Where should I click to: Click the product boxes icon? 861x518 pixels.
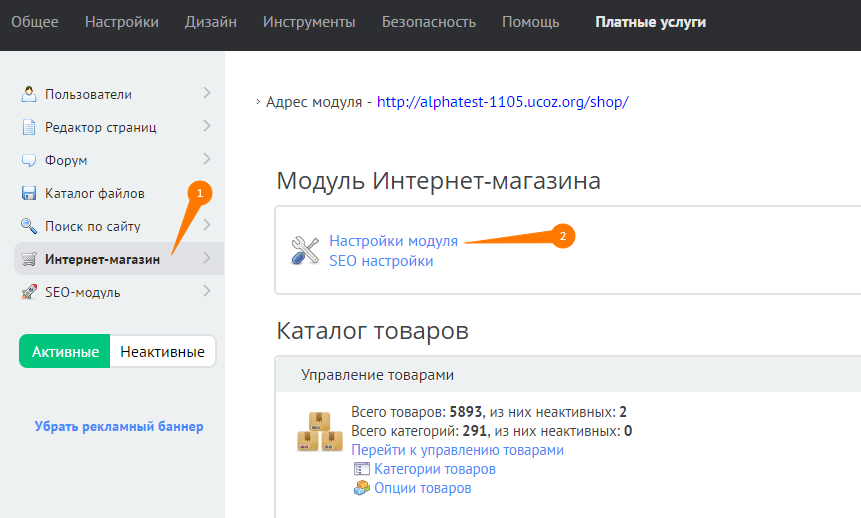[319, 431]
